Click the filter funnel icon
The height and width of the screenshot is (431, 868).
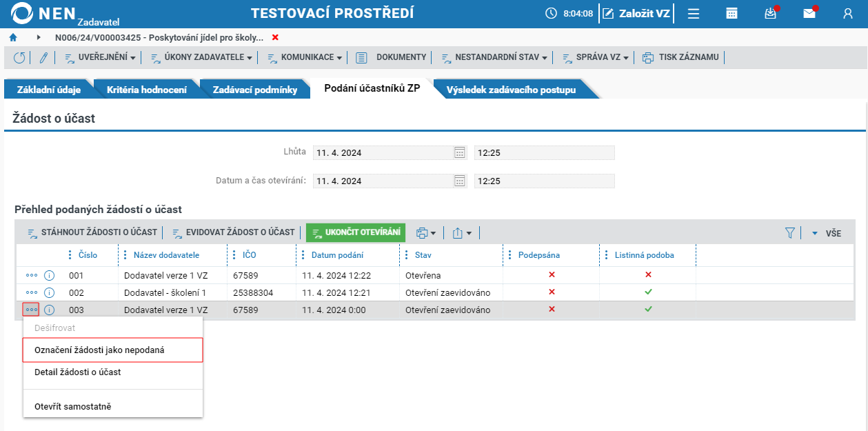tap(790, 233)
